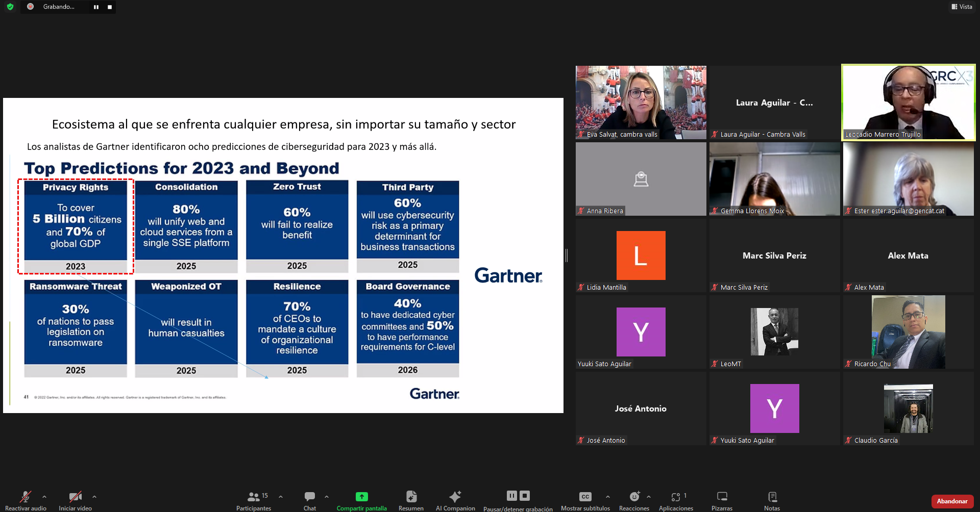The width and height of the screenshot is (980, 512).
Task: Open the Vista layout menu
Action: coord(962,7)
